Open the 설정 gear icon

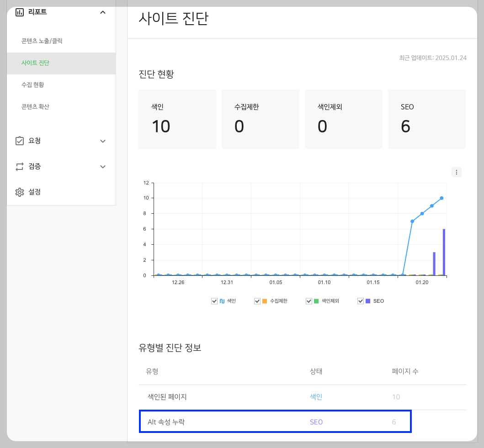pos(19,192)
